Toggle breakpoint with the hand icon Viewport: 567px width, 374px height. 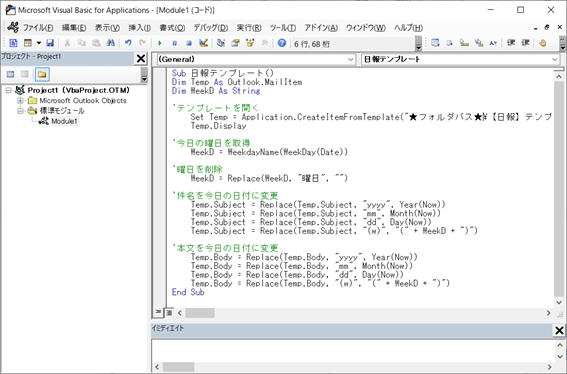542,43
